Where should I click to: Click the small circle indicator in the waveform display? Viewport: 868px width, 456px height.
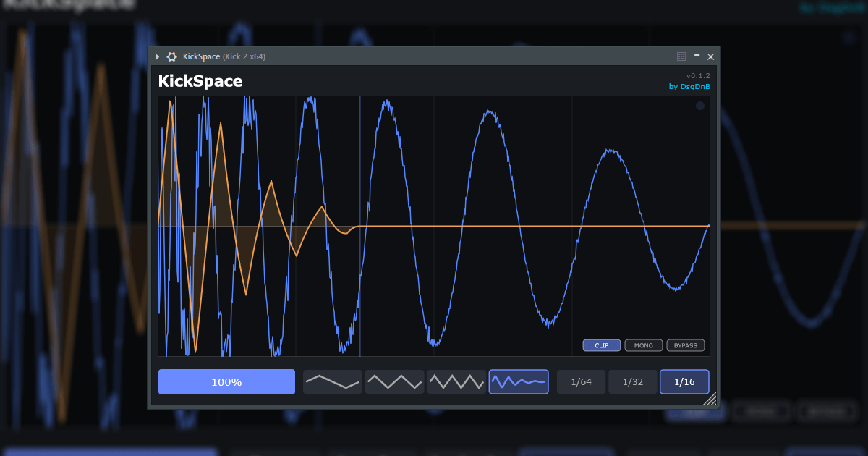pyautogui.click(x=699, y=106)
